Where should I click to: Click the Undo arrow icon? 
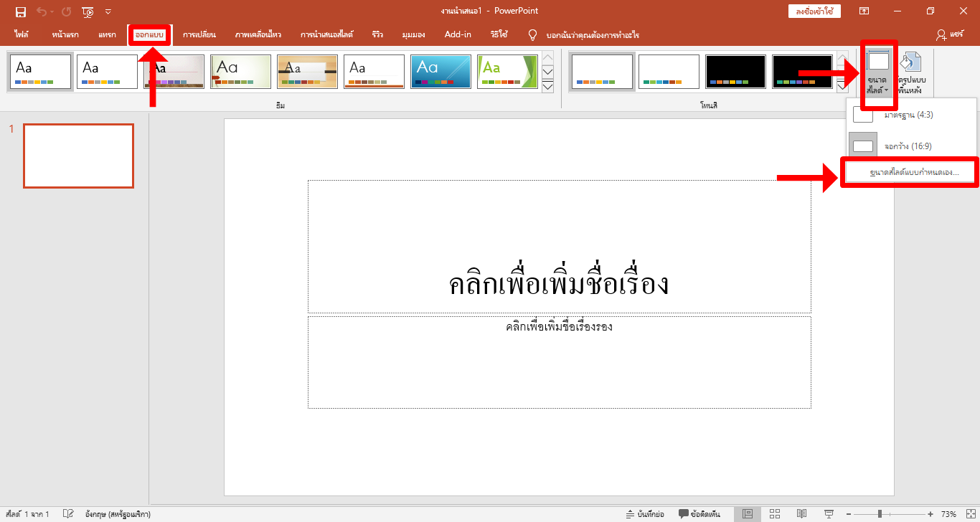(42, 11)
